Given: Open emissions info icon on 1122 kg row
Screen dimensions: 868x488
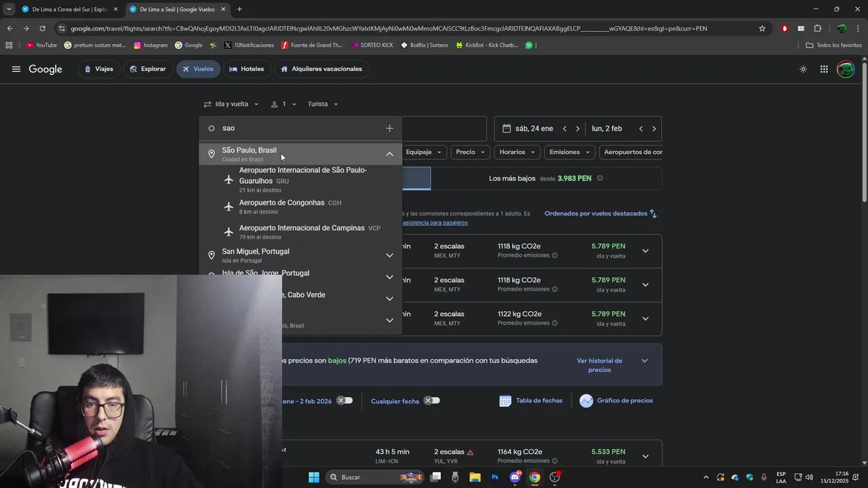Looking at the screenshot, I should click(555, 323).
